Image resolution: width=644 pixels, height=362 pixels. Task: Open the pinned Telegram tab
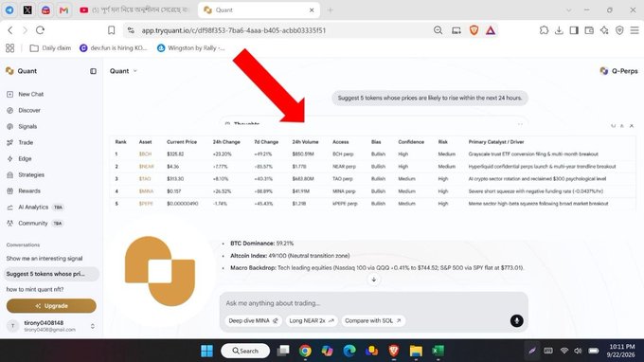[x=9, y=9]
